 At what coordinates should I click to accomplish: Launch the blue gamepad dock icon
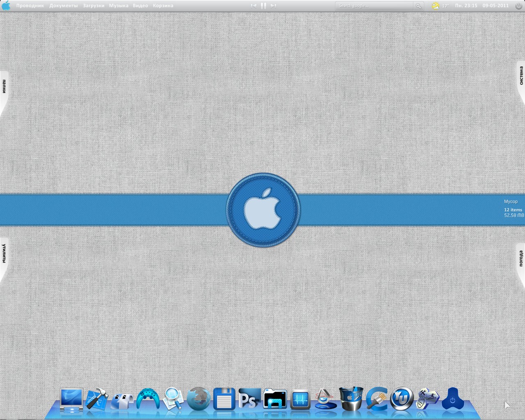[x=148, y=399]
